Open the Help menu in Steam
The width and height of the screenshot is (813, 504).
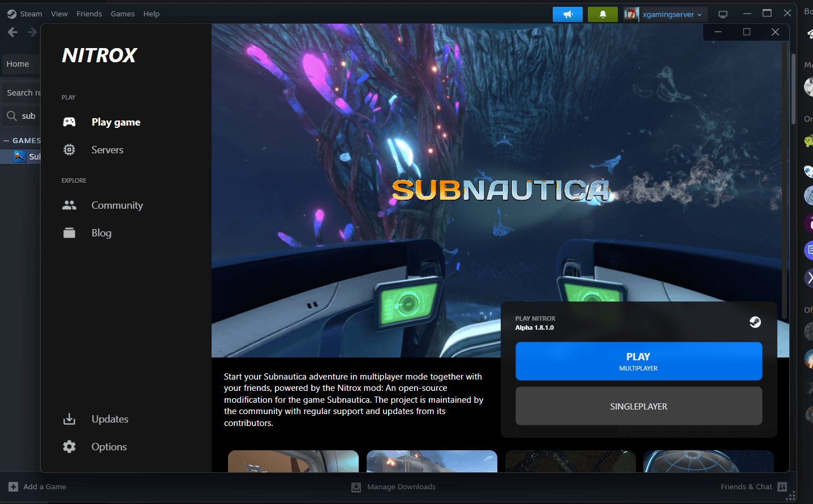(x=152, y=14)
